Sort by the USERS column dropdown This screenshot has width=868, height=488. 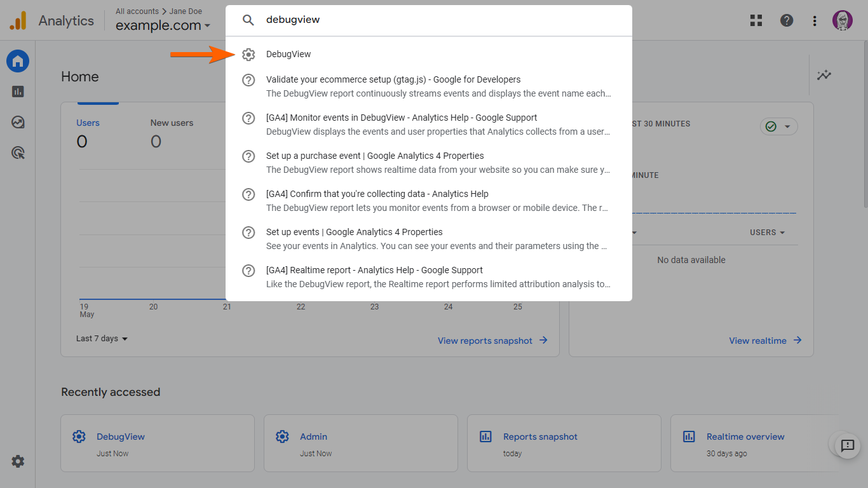[767, 233]
